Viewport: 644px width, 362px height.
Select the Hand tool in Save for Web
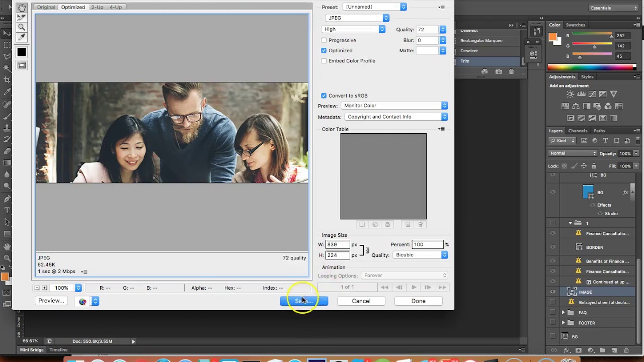tap(22, 8)
